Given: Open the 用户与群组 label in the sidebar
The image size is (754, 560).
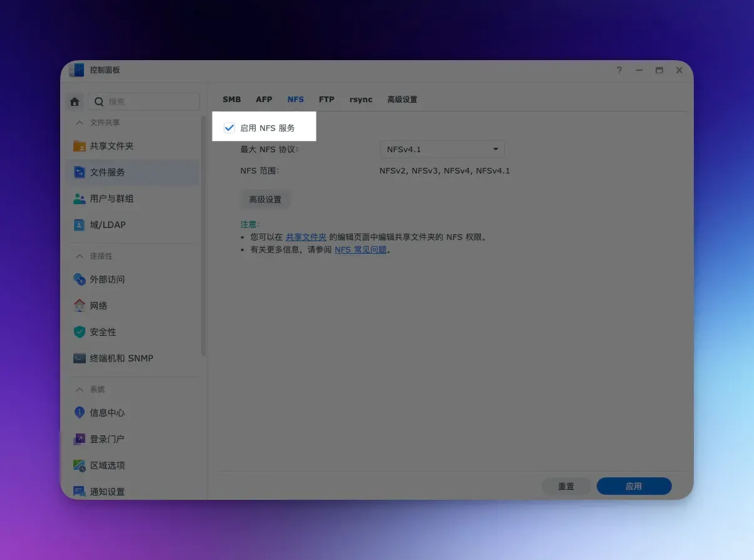Looking at the screenshot, I should (112, 199).
